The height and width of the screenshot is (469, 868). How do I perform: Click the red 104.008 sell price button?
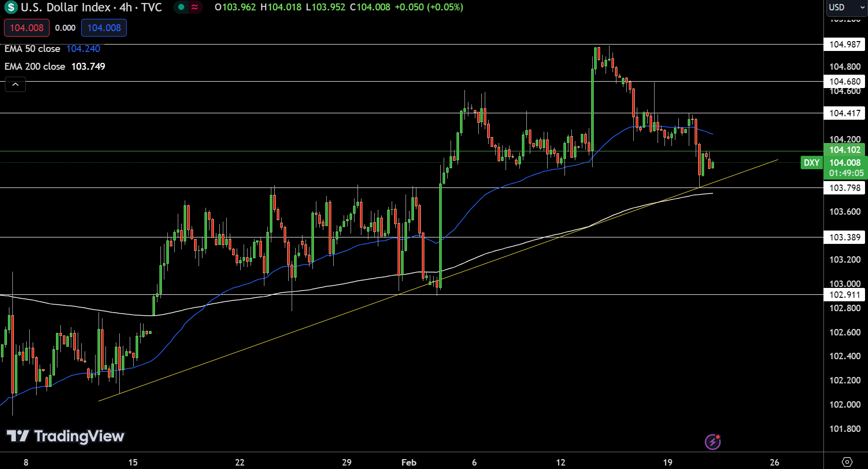27,28
